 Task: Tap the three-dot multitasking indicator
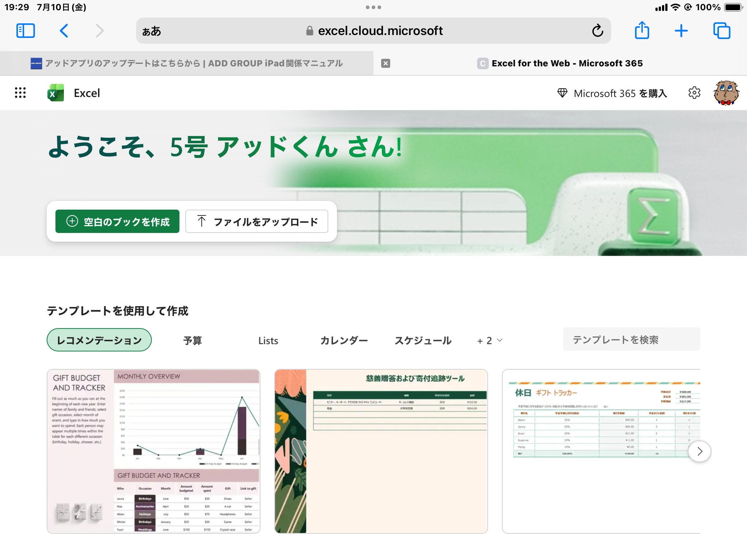click(x=373, y=7)
